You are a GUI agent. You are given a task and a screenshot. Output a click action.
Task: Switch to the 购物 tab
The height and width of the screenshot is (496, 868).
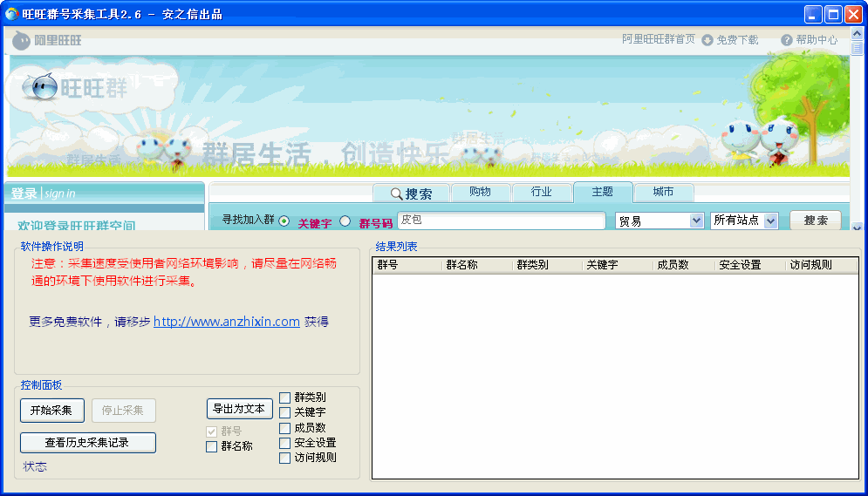(x=479, y=192)
